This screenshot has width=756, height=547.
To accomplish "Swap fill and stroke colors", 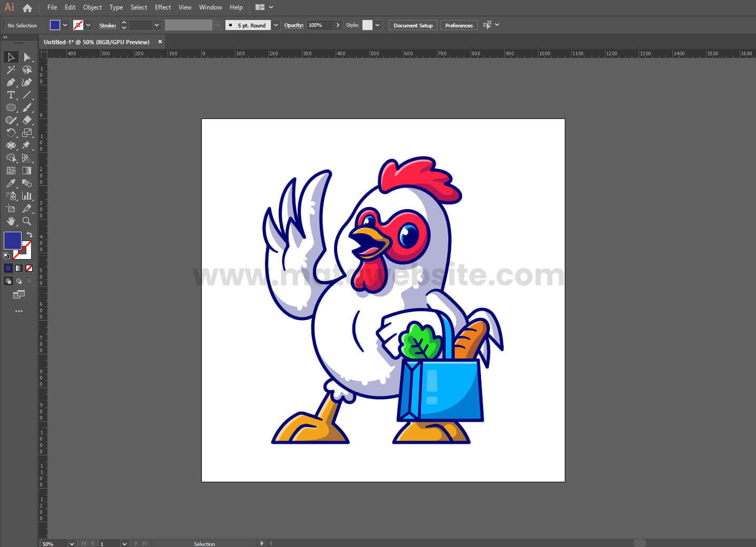I will pos(30,235).
